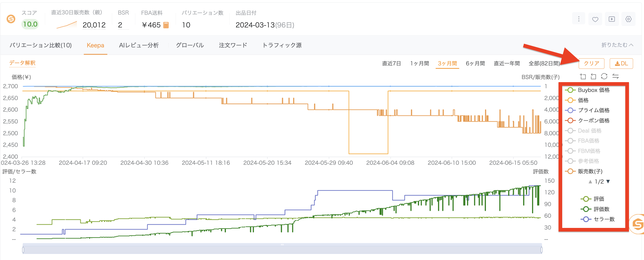Click the クリア button
644x260 pixels.
click(x=591, y=64)
